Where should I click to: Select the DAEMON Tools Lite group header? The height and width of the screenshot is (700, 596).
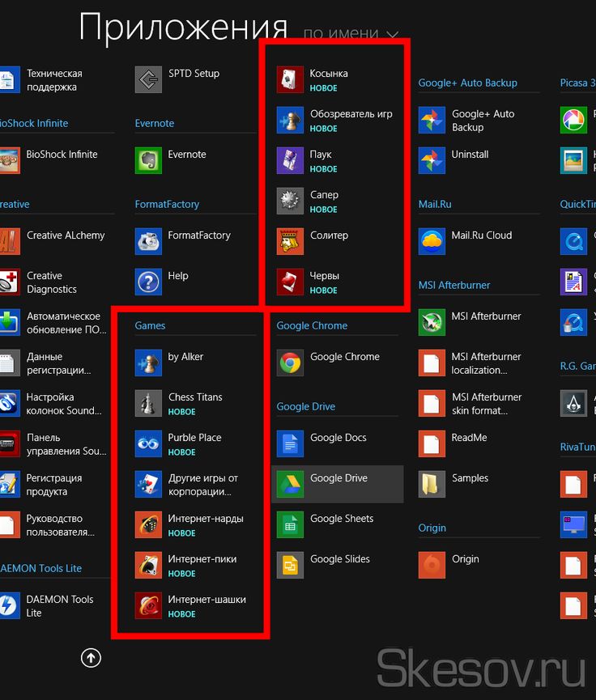click(41, 568)
